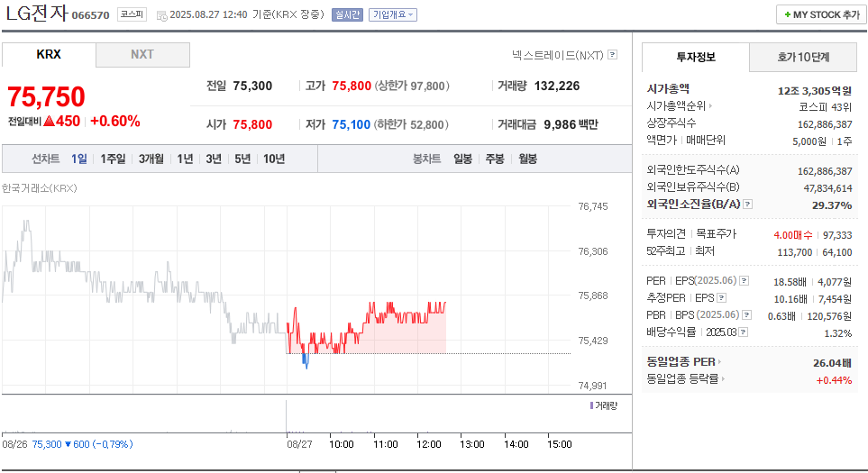Screen dimensions: 868x473
Task: Click the 외국인보유주식수 value 47,834,614
Action: [x=827, y=188]
